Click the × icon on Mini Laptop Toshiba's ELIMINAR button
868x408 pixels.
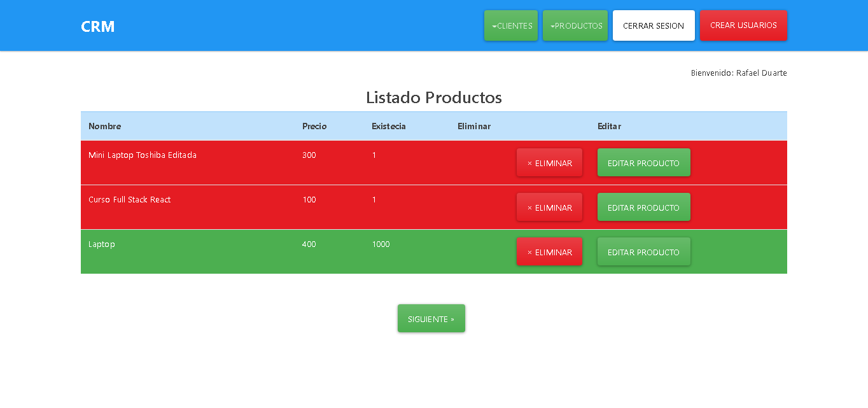[x=529, y=162]
